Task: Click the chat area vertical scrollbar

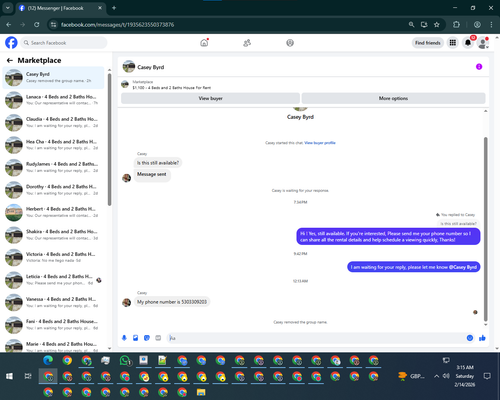Action: pyautogui.click(x=486, y=228)
